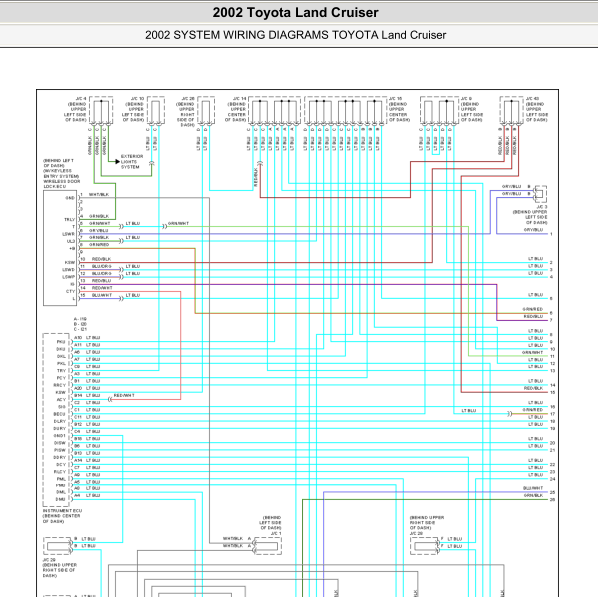Click the "B14" pin of the Instrument ECU
Image resolution: width=598 pixels, height=597 pixels.
(78, 396)
